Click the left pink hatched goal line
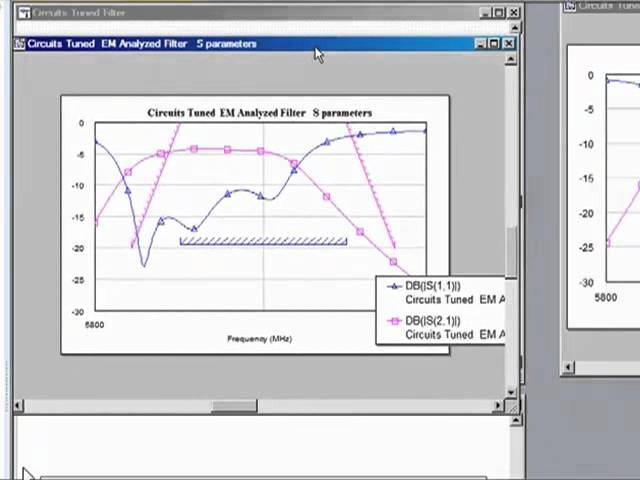Screen dimensions: 640x480 (155, 186)
